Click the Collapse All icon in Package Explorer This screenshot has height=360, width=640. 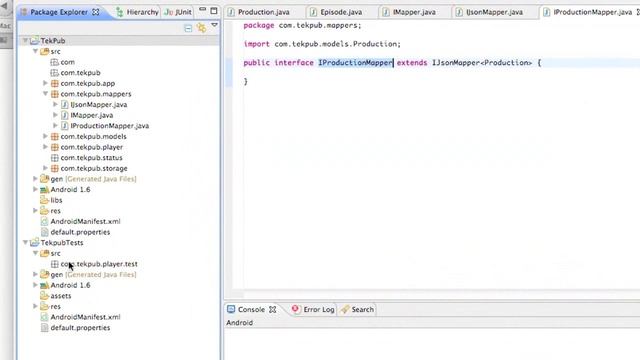click(x=188, y=28)
